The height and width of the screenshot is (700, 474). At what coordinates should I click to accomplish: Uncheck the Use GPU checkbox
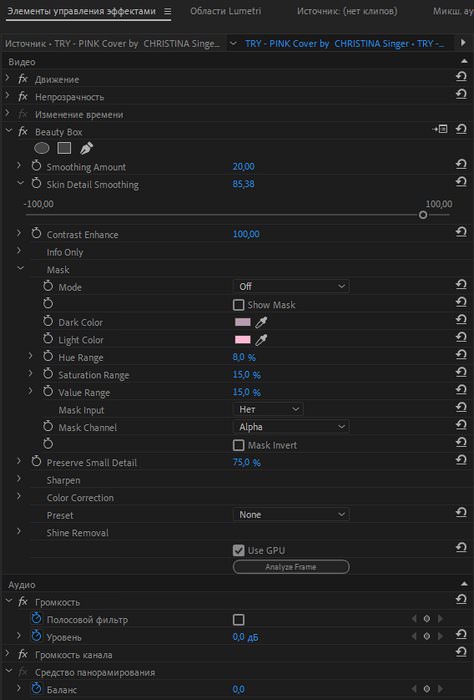pos(239,550)
